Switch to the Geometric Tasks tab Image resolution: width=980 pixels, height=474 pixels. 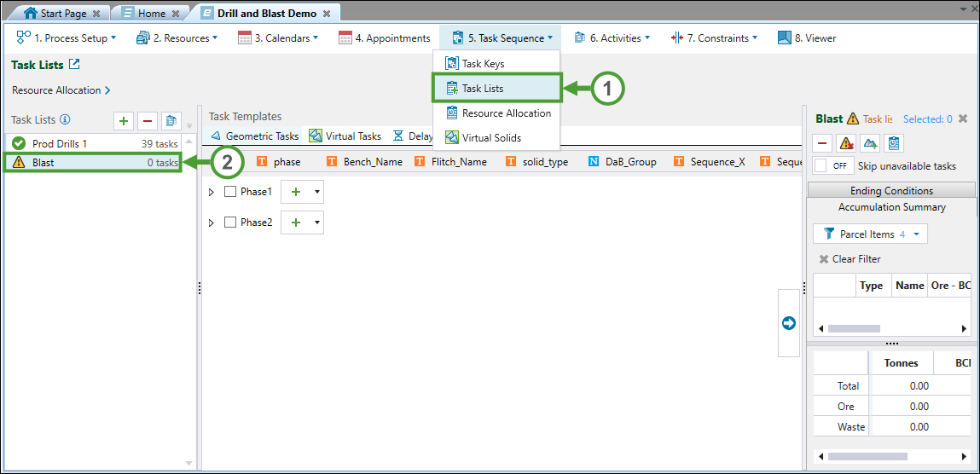pyautogui.click(x=254, y=136)
